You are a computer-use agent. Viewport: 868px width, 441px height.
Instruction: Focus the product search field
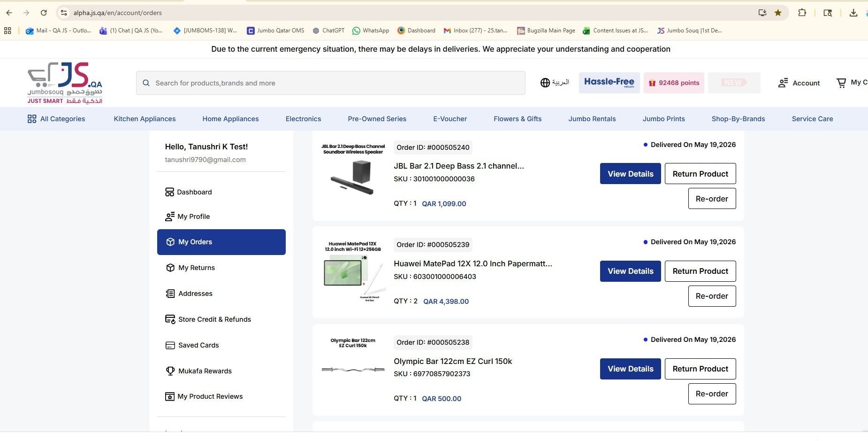click(330, 83)
